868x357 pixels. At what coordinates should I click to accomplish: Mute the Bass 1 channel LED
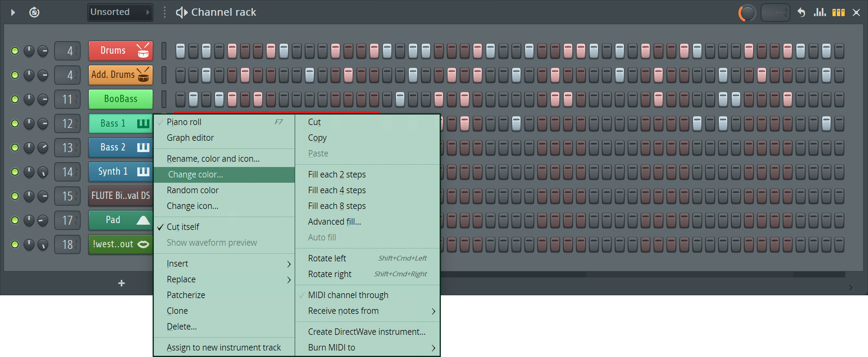coord(15,123)
